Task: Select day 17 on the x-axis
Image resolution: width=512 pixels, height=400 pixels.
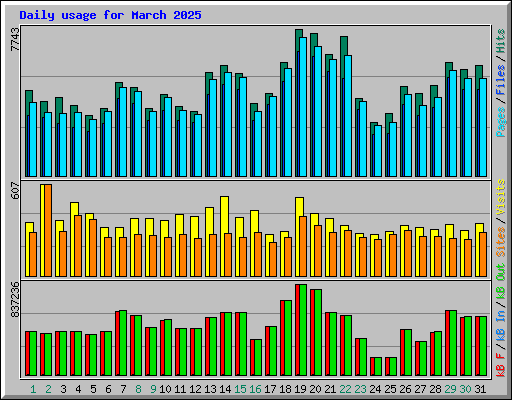Action: coord(270,389)
